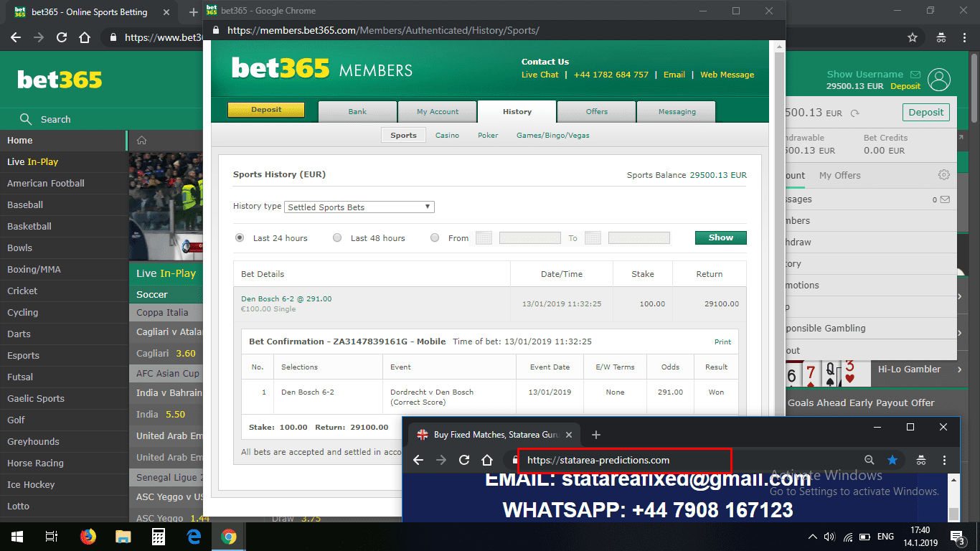Open Chrome menu in the statarea window
The image size is (980, 551).
pyautogui.click(x=944, y=460)
